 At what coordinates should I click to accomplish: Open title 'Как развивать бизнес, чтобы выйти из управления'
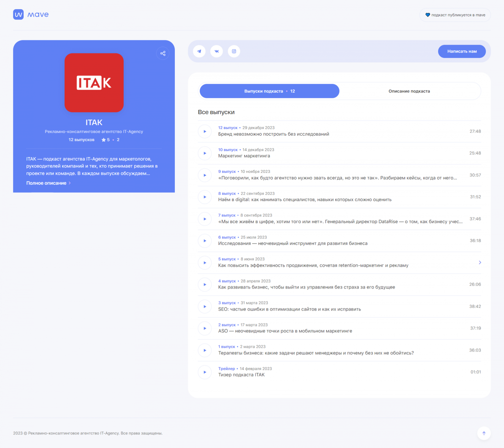[306, 287]
